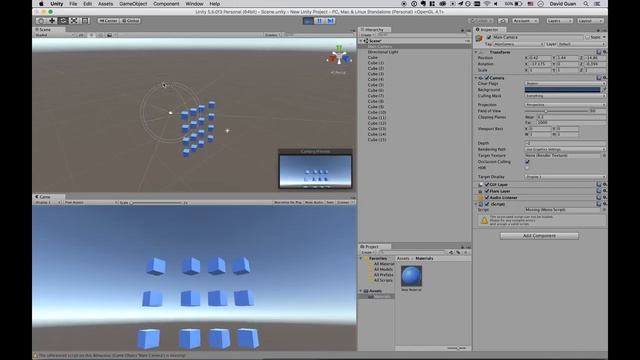Toggle the Flare Layer component checkbox
The image size is (640, 360).
pyautogui.click(x=487, y=191)
